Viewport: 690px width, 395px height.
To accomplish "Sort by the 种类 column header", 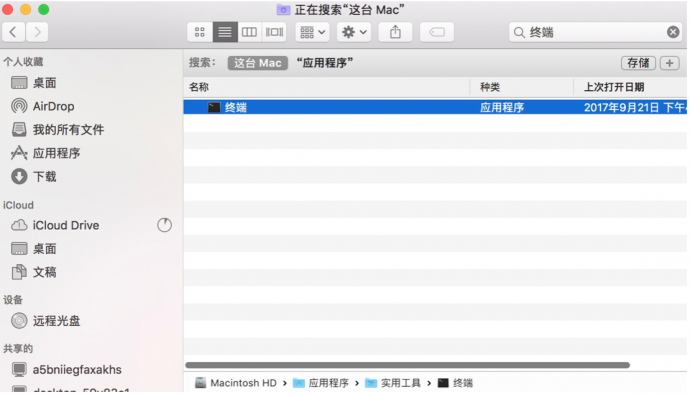I will (x=521, y=87).
